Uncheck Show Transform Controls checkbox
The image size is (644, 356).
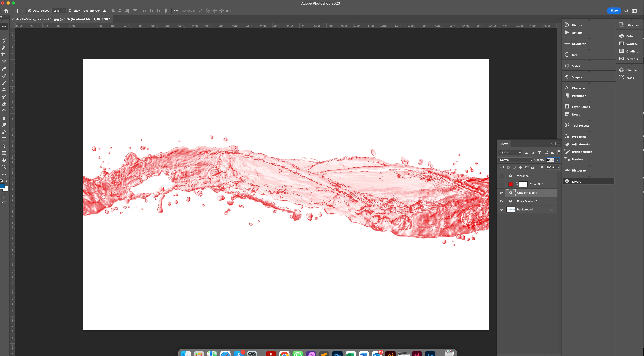click(70, 11)
